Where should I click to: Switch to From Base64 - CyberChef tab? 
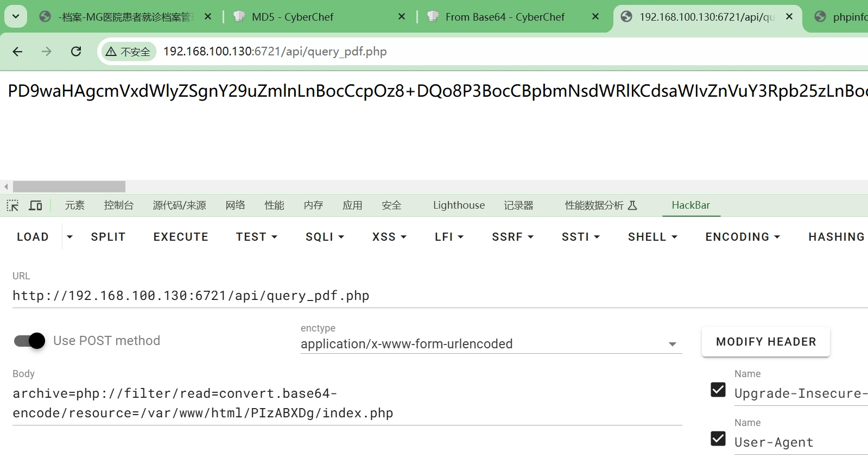pos(504,17)
